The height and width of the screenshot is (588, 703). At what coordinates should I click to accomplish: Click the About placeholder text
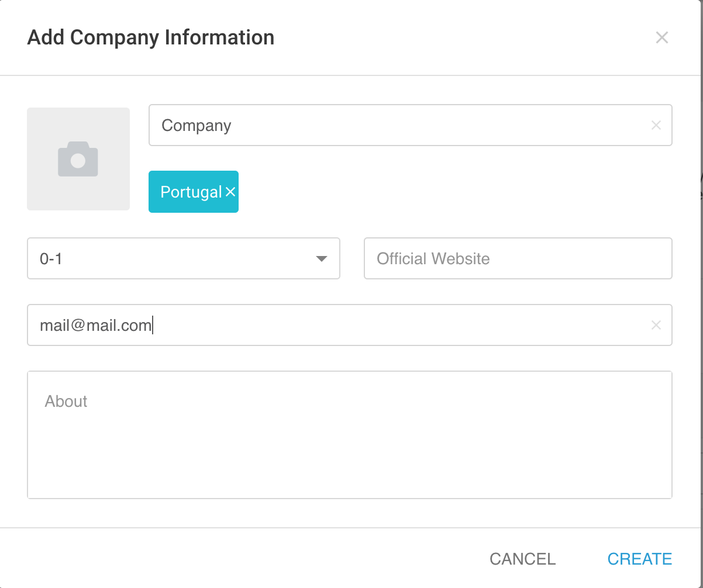66,402
